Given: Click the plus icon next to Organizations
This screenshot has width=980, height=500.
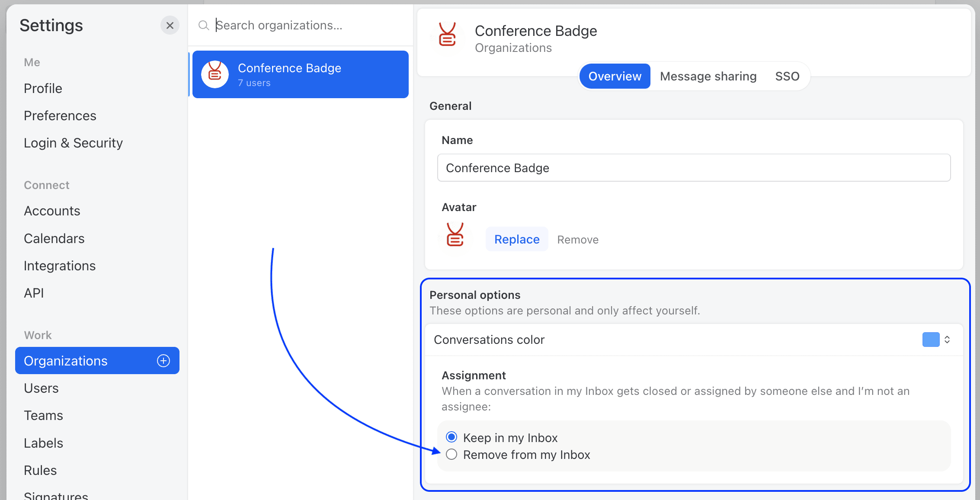Looking at the screenshot, I should tap(163, 361).
